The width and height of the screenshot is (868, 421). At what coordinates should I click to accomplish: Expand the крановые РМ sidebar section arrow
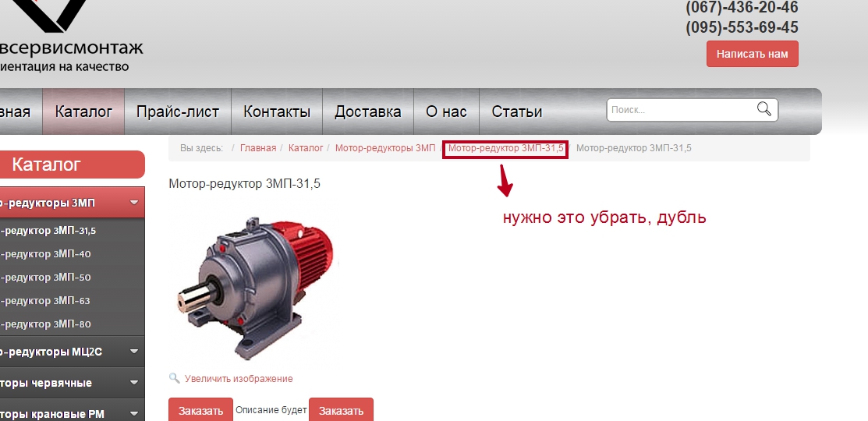click(x=134, y=414)
